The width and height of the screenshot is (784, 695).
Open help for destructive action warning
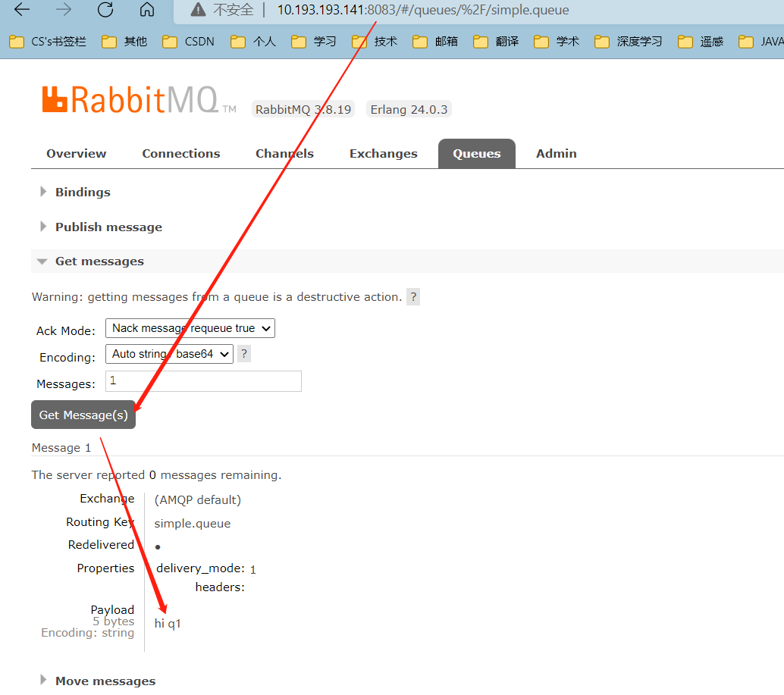coord(413,297)
